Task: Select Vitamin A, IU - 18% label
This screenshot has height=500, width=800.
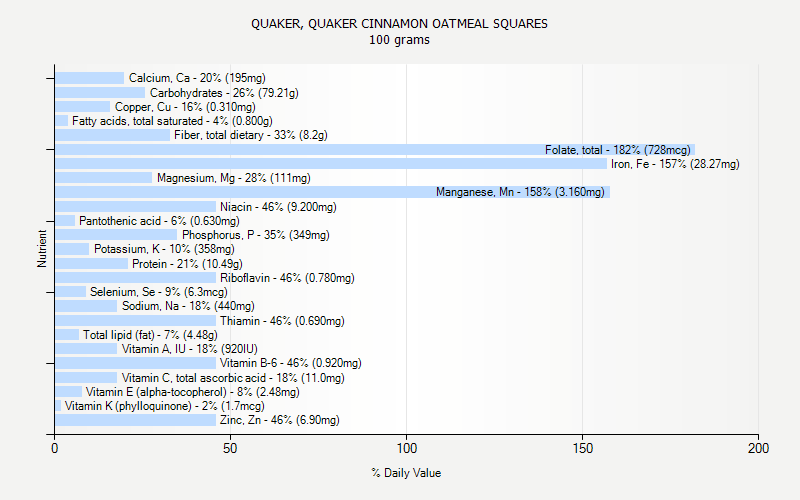Action: (189, 349)
